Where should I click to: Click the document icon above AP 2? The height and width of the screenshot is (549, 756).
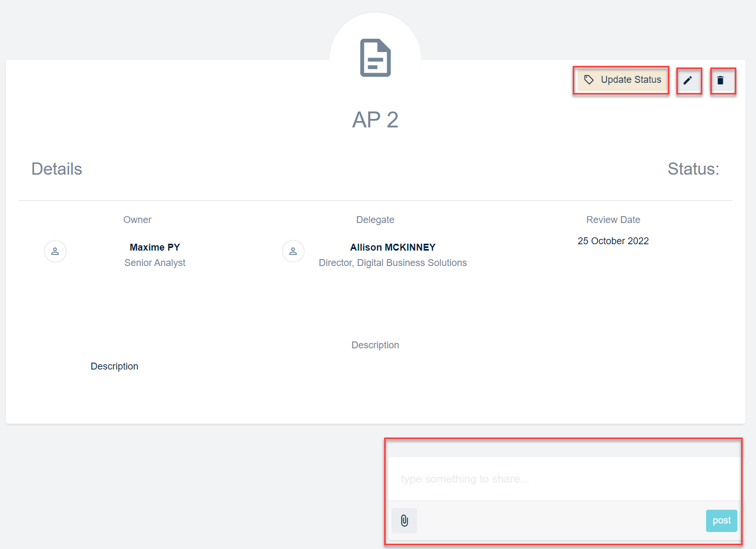tap(375, 57)
